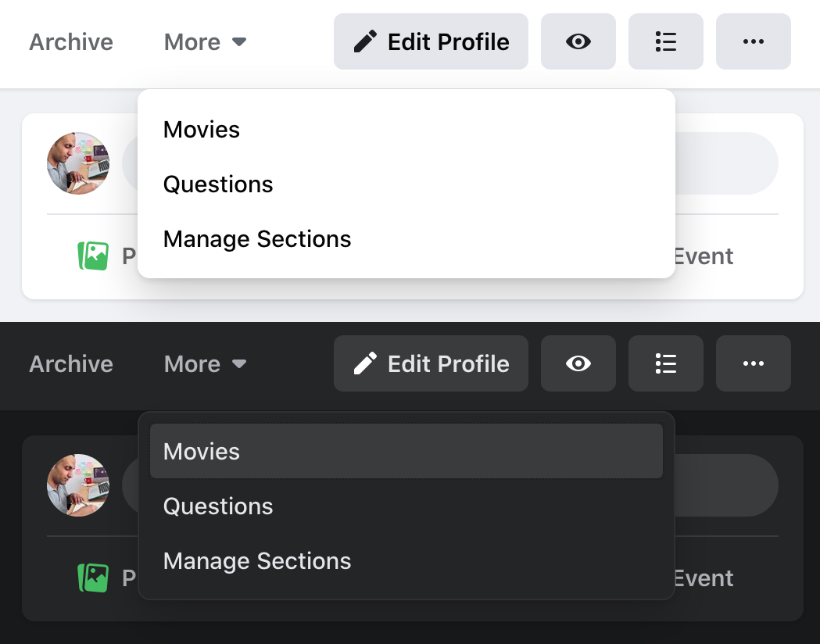Switch to the Archive tab in dark theme
820x644 pixels.
pos(71,364)
